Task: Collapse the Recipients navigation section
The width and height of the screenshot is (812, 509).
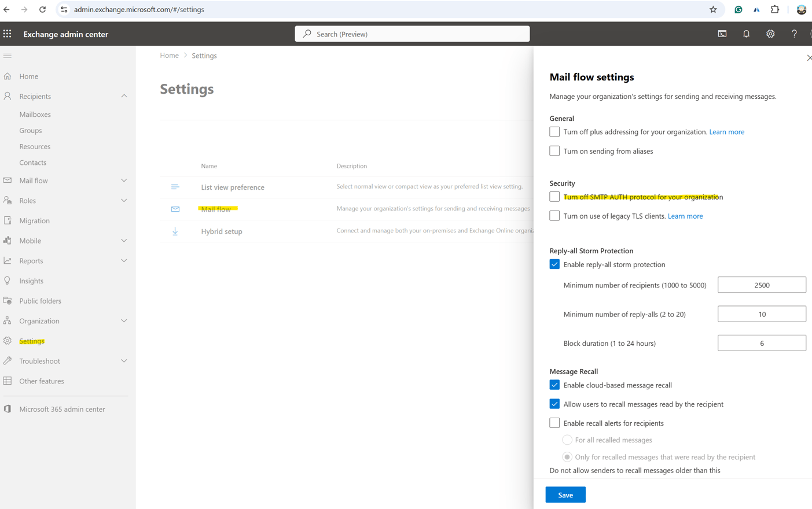Action: point(124,96)
